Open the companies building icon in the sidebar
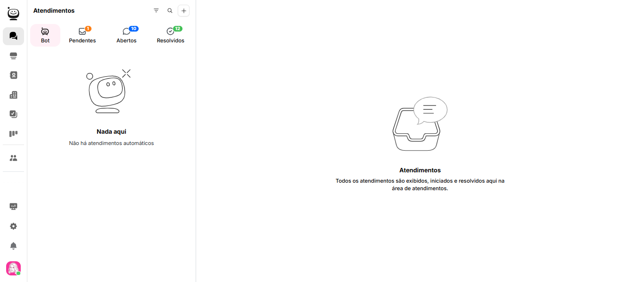This screenshot has height=282, width=644. click(x=13, y=95)
